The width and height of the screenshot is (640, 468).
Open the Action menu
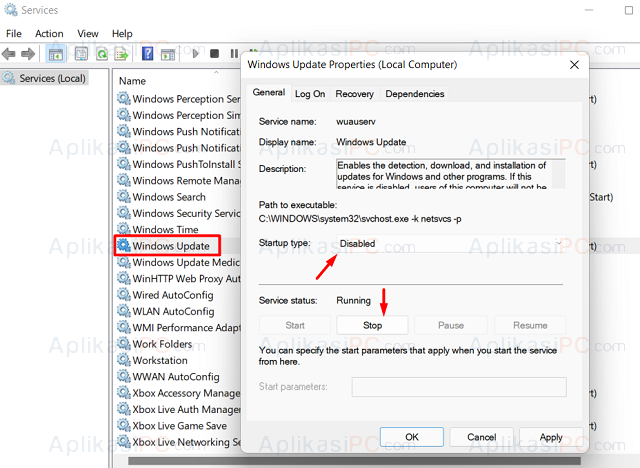click(x=49, y=33)
